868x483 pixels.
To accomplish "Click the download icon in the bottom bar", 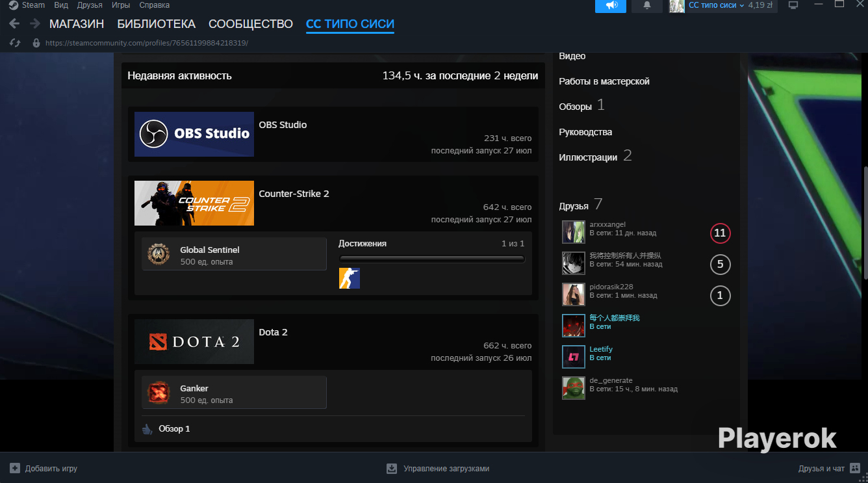I will [x=392, y=468].
